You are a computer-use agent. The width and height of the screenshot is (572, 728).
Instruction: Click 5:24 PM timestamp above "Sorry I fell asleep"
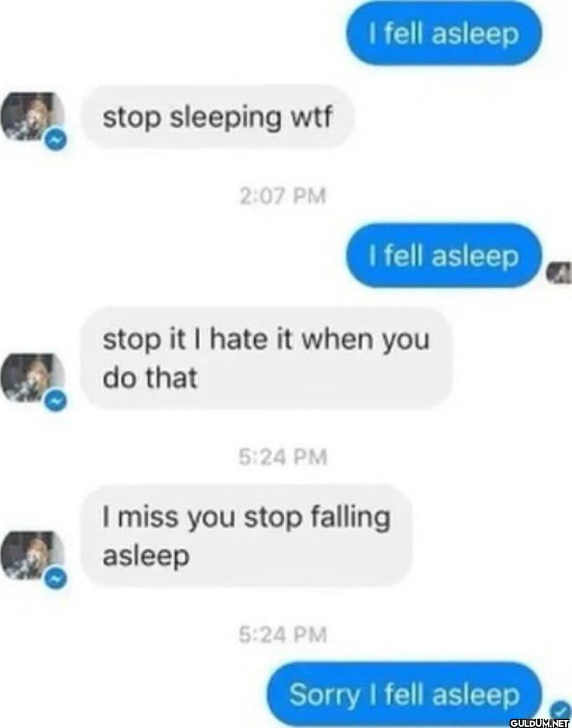coord(283,634)
